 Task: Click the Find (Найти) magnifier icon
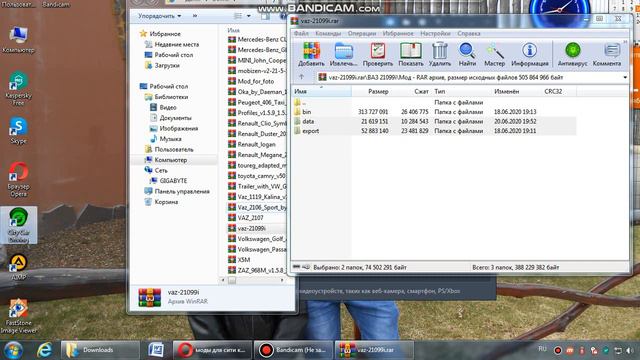pyautogui.click(x=467, y=54)
